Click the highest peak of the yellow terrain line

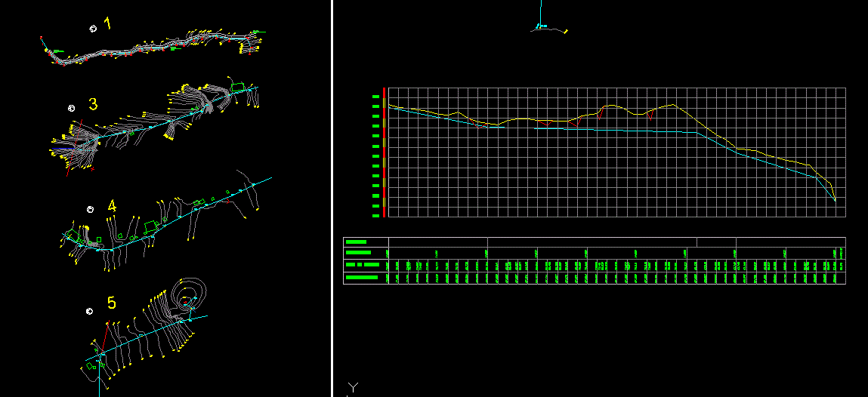672,104
